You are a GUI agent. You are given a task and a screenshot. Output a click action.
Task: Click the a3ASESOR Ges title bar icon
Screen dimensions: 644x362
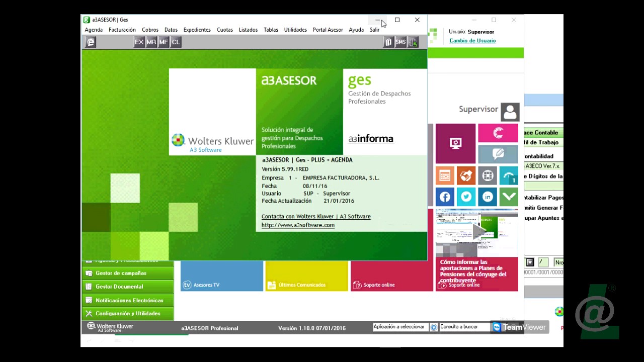(87, 20)
